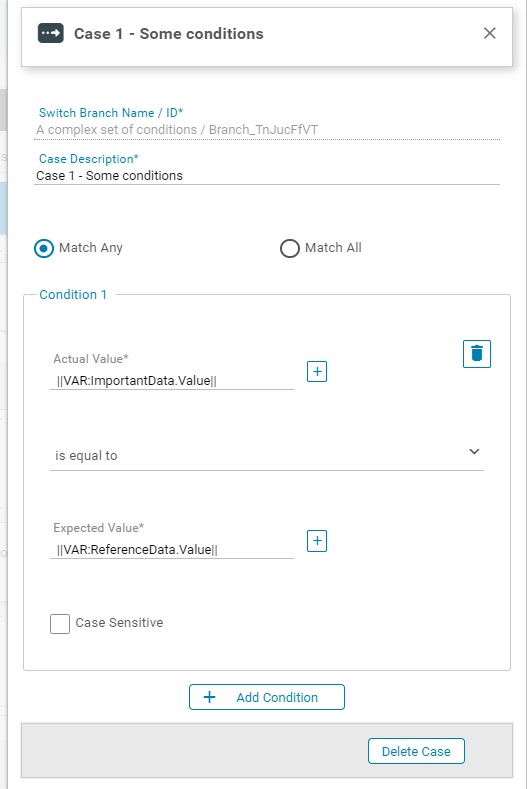
Task: Select the Match All radio button
Action: 290,248
